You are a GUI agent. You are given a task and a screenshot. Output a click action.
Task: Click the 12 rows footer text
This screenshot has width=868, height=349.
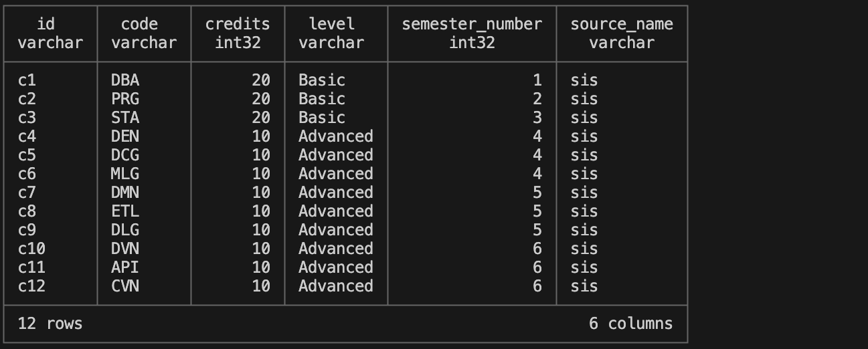pyautogui.click(x=50, y=324)
